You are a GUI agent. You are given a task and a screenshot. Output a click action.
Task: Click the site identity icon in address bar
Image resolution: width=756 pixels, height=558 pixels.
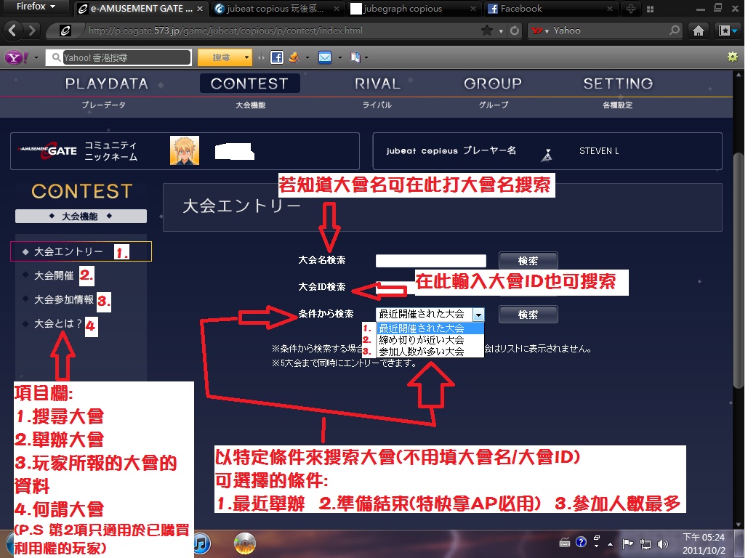(65, 31)
